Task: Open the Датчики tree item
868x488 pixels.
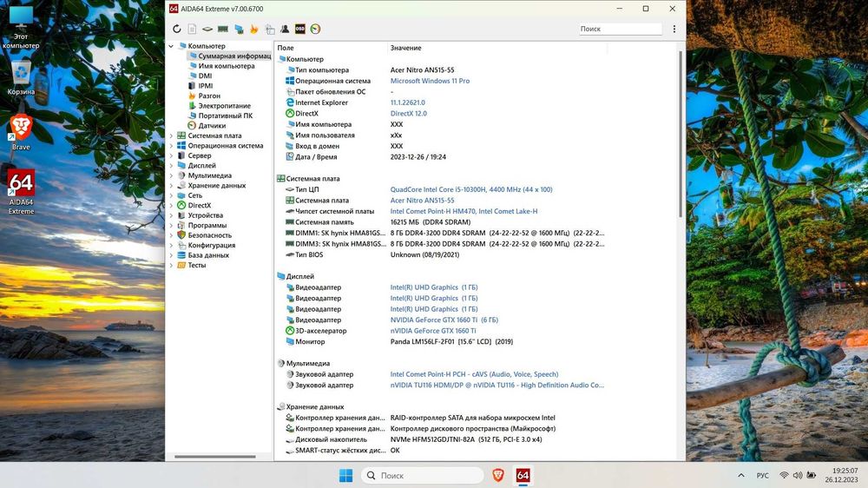Action: tap(212, 126)
